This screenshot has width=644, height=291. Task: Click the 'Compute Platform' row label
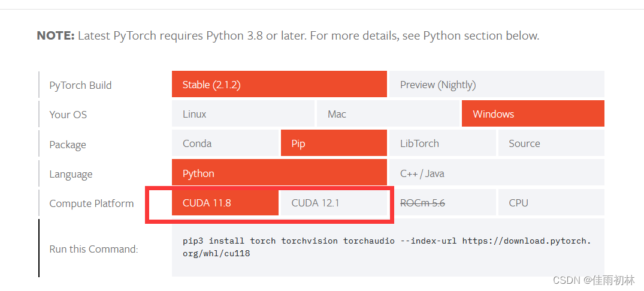92,203
